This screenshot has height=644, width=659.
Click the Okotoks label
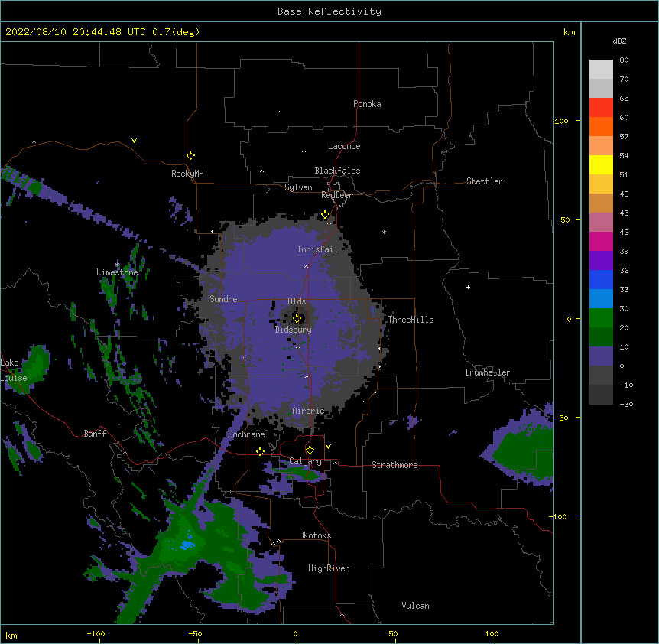(315, 535)
